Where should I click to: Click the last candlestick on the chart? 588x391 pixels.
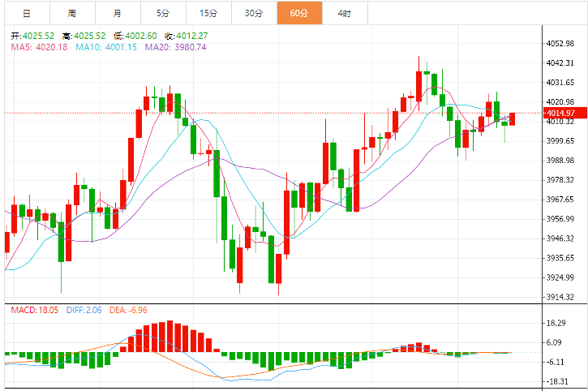click(x=512, y=119)
